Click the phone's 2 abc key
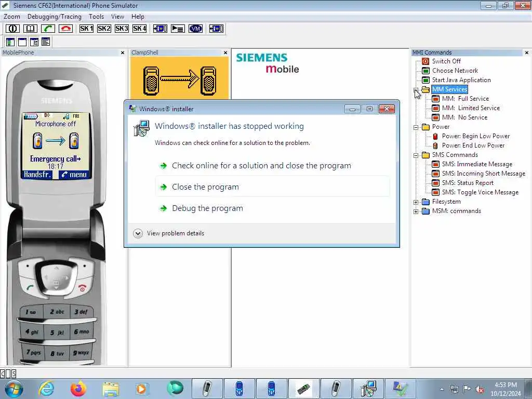The image size is (532, 399). click(x=57, y=312)
